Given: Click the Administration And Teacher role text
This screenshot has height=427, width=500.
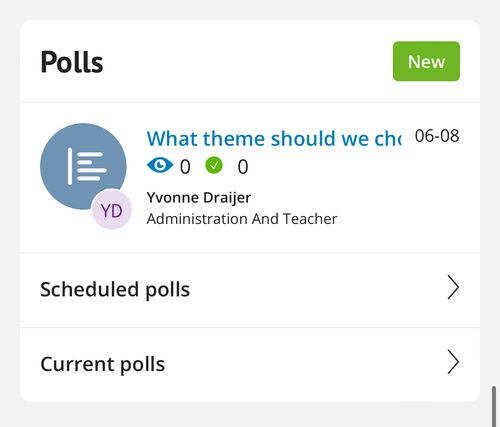Looking at the screenshot, I should [242, 219].
